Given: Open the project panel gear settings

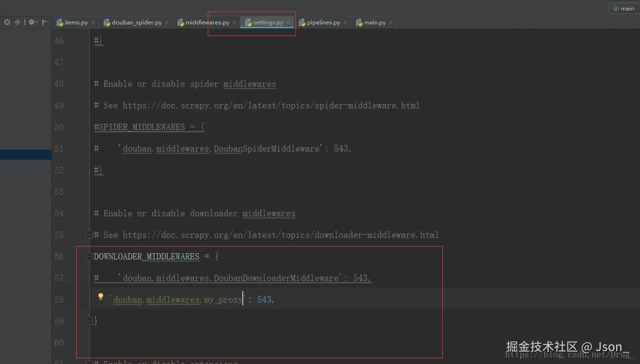Looking at the screenshot, I should 33,22.
